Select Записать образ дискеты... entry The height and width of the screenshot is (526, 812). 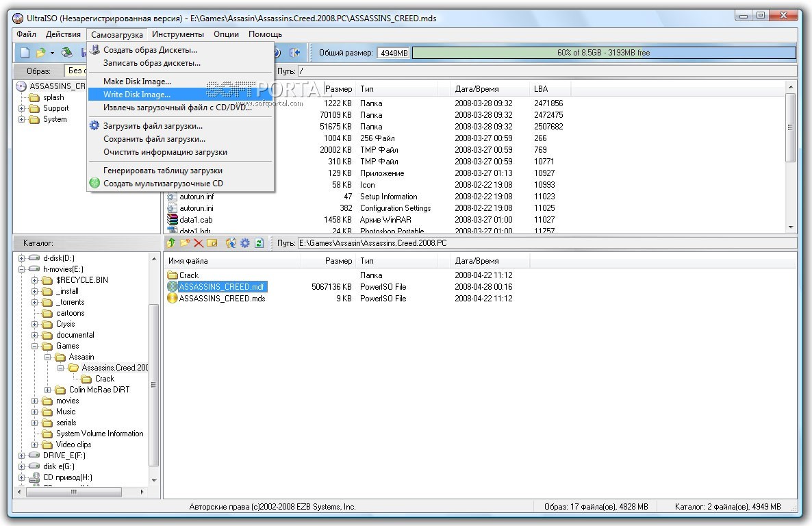coord(179,63)
